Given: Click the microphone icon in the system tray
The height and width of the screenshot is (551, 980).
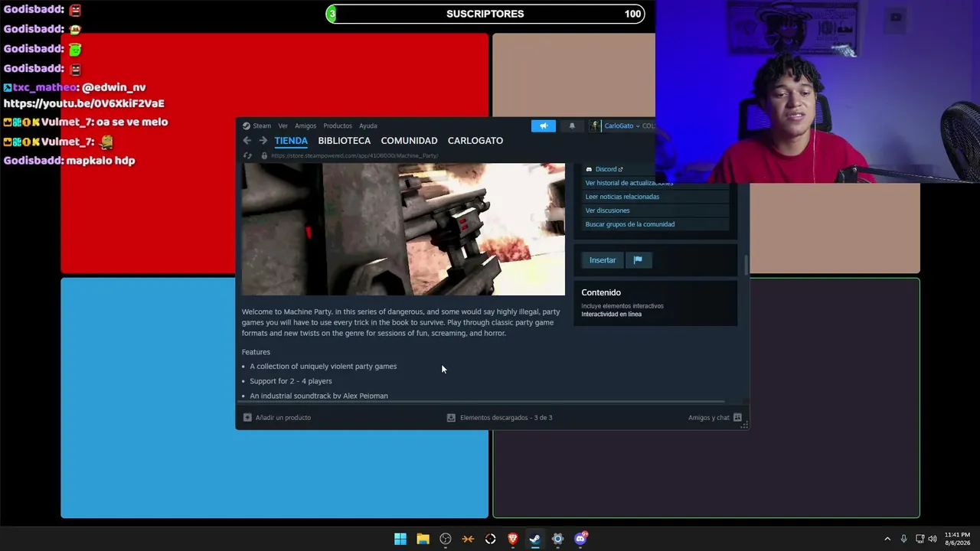Looking at the screenshot, I should (904, 539).
